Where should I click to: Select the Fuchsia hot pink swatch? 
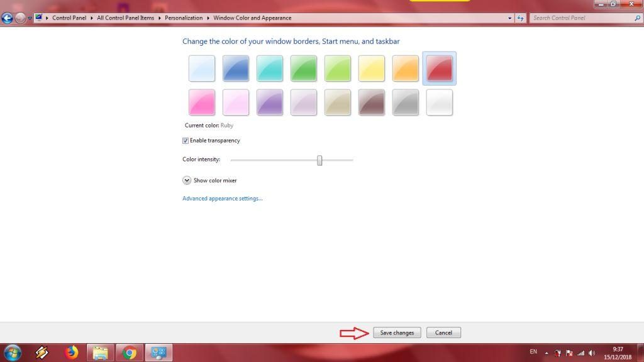(202, 102)
